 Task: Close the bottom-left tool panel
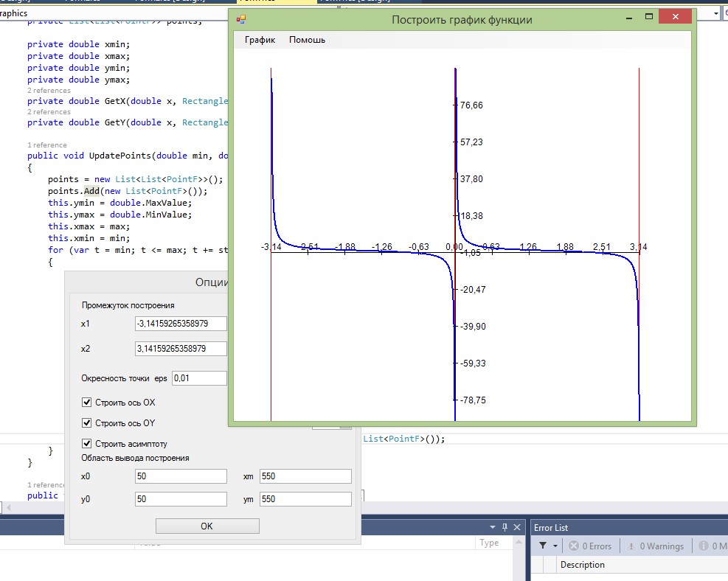click(x=517, y=527)
